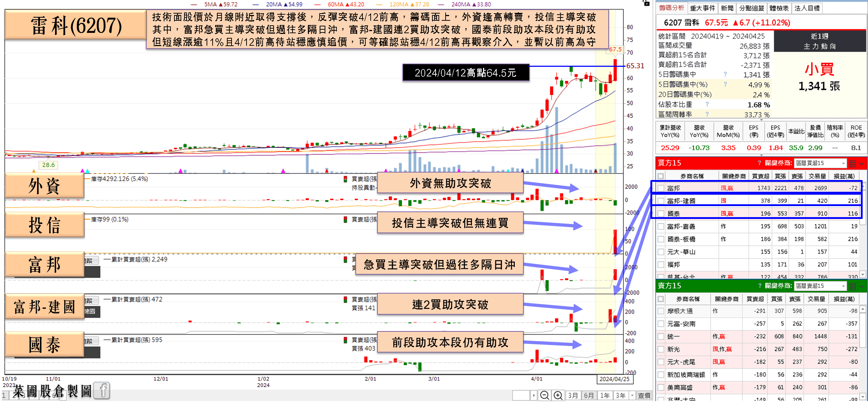Open the 區間賣超15 key broker dropdown
This screenshot has height=410, width=868.
tap(820, 286)
